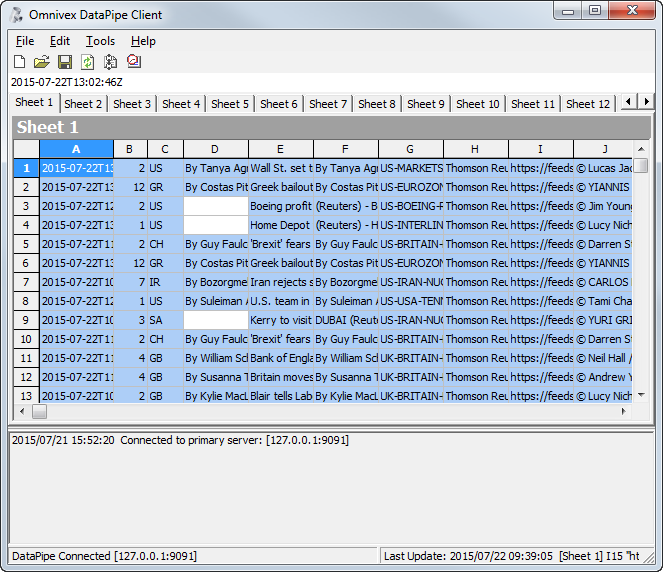Select column I header

pos(541,149)
